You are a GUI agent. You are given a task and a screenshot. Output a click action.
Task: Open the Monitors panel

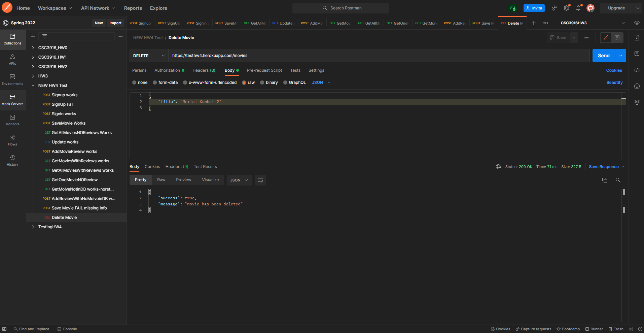coord(12,120)
